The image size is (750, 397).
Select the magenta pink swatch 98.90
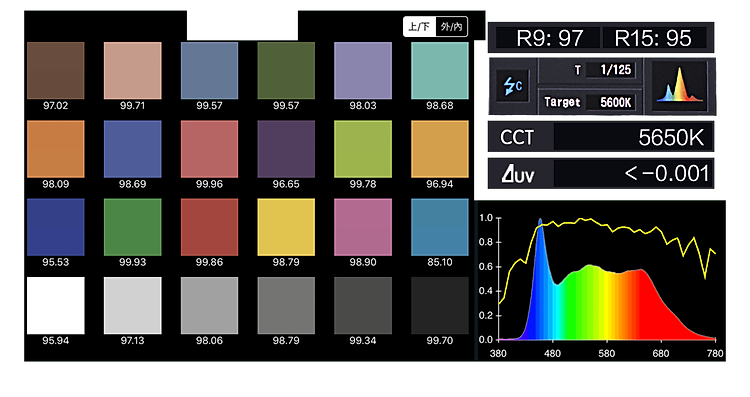363,227
